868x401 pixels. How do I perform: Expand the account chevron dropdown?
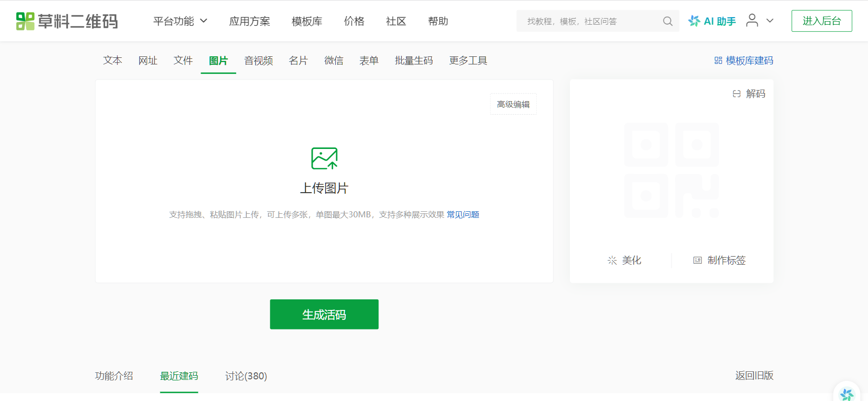770,21
